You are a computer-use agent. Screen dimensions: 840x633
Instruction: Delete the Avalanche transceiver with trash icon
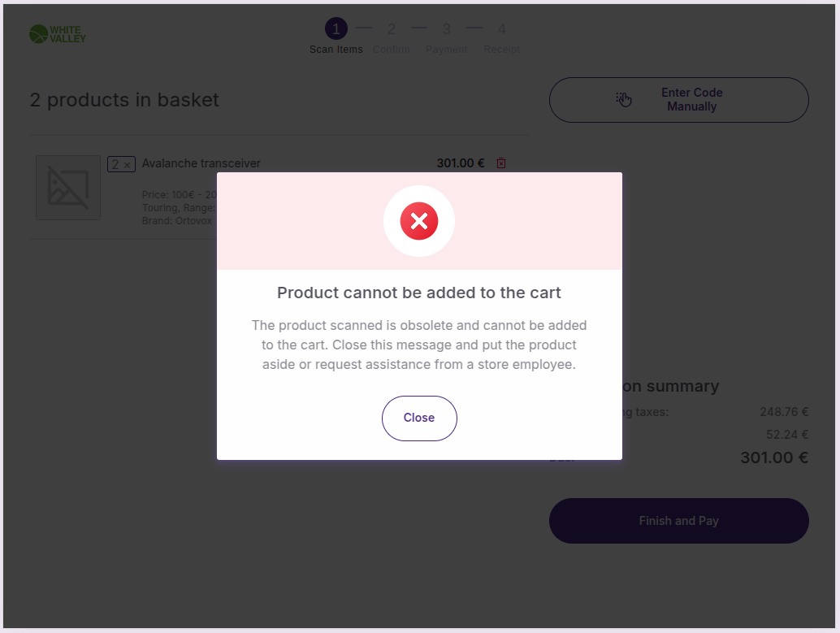tap(501, 163)
